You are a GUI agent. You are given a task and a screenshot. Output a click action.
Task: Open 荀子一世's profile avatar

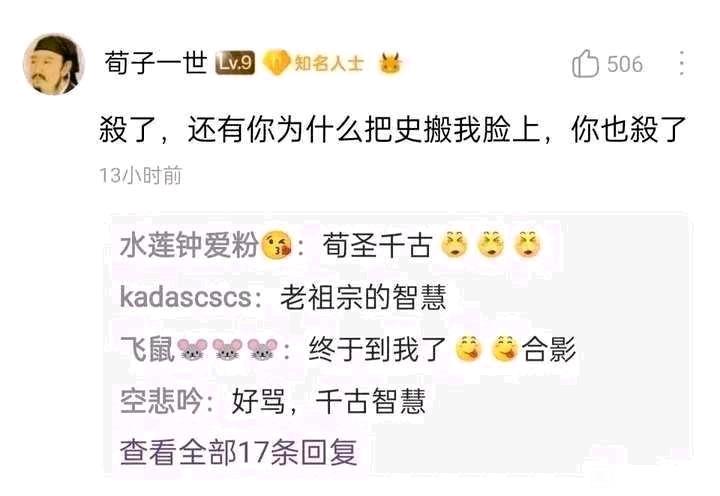(x=54, y=64)
